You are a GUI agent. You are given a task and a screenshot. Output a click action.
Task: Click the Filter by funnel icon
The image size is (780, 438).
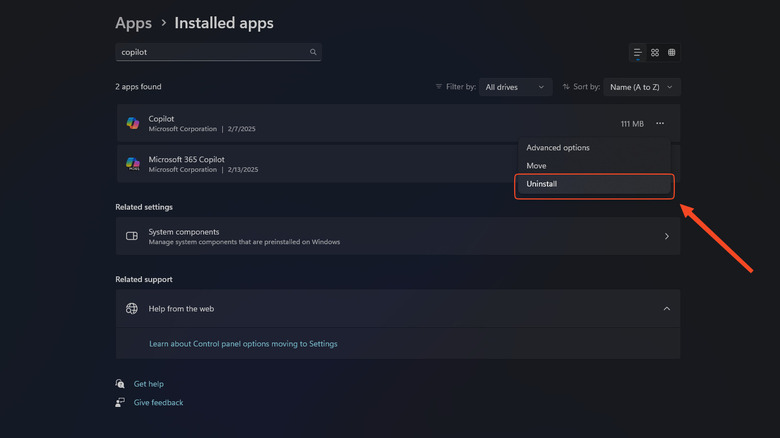438,87
